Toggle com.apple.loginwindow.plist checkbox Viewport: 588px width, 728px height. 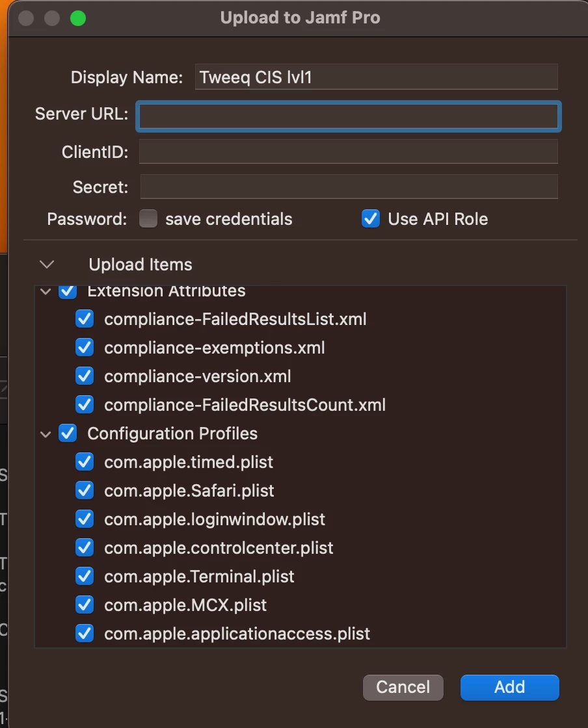pos(85,519)
